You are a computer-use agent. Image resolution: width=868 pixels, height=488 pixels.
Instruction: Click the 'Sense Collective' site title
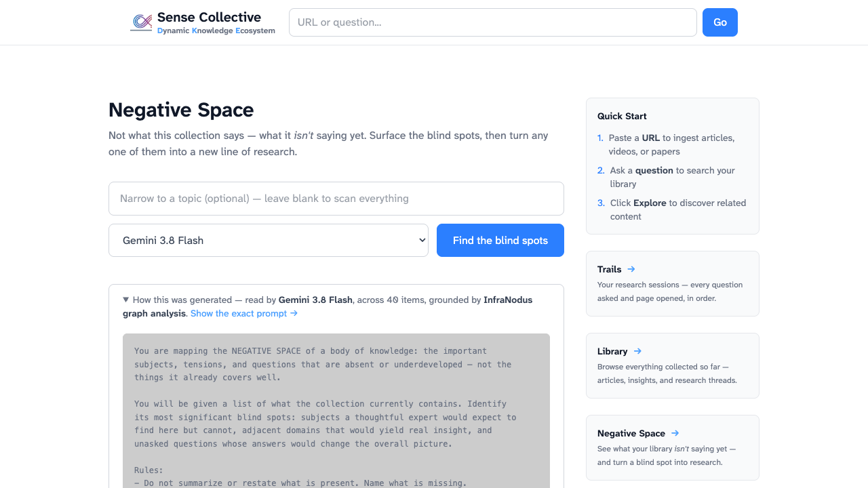209,17
